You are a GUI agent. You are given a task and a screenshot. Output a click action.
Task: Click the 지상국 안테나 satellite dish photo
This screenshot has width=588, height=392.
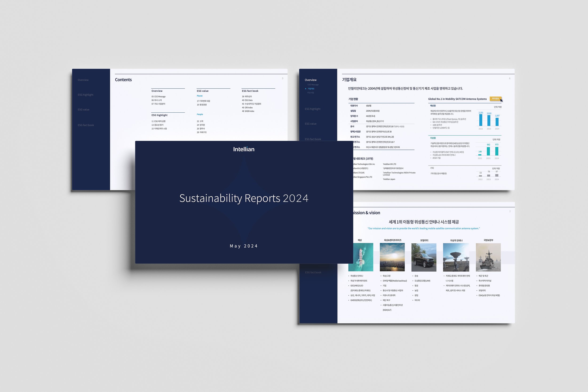(456, 257)
